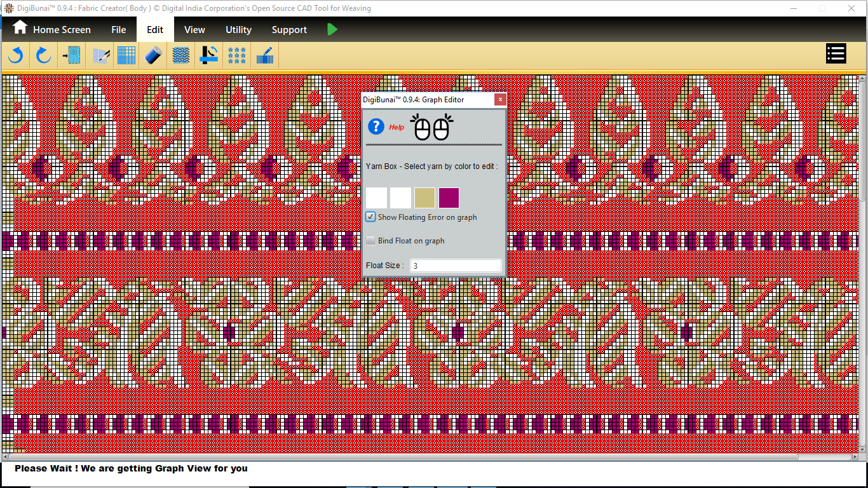The image size is (868, 488).
Task: Enable Bind Float on graph checkbox
Action: click(371, 241)
